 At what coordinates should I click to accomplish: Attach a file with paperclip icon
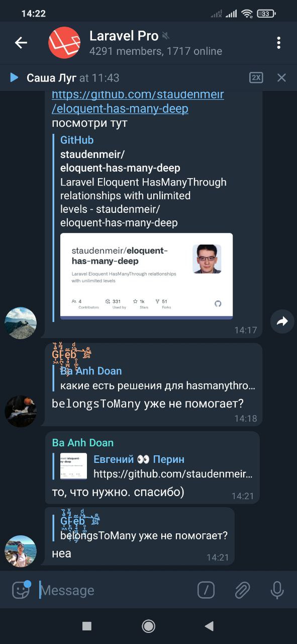242,590
